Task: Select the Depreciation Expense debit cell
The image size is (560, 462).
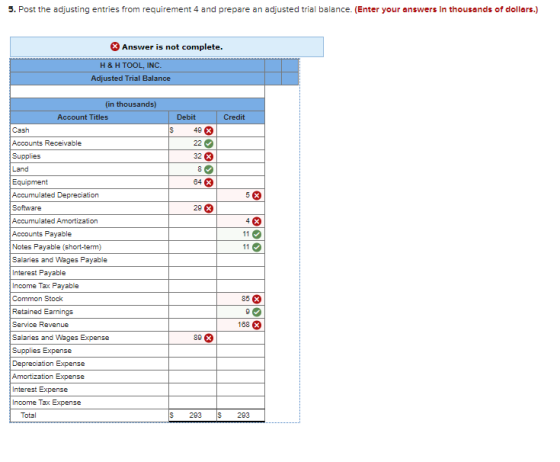Action: point(192,363)
